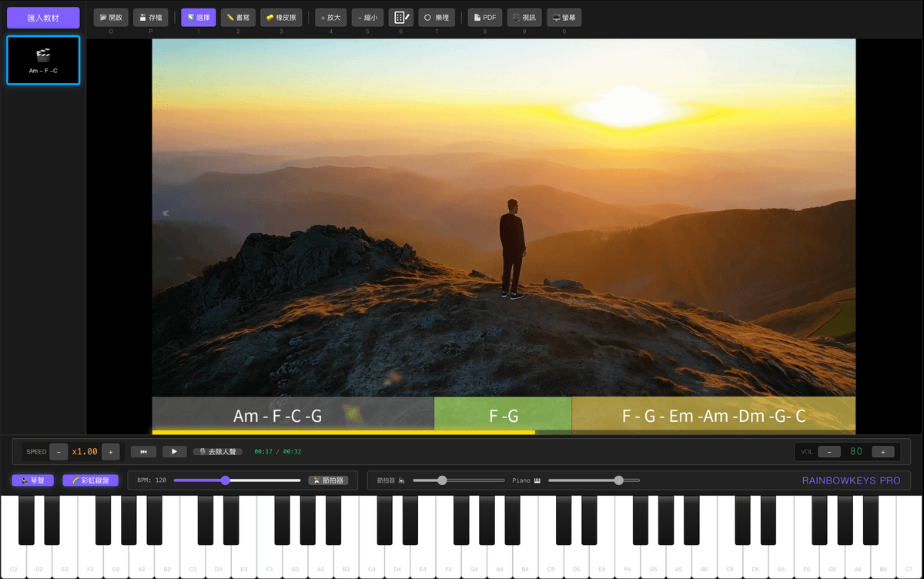The height and width of the screenshot is (579, 924).
Task: Enable the 彩虹鍵盤 rainbow keyboard
Action: pos(92,480)
